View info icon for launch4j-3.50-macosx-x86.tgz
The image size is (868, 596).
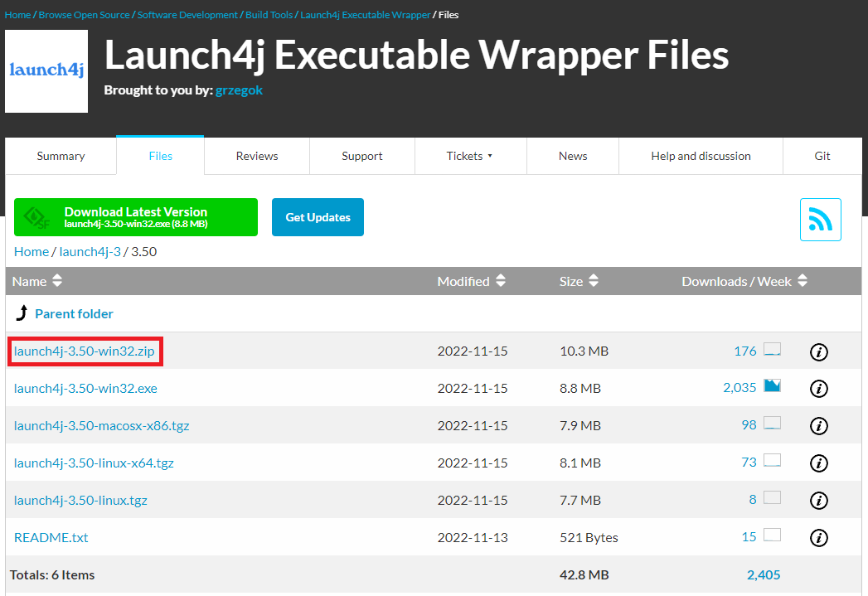[818, 426]
